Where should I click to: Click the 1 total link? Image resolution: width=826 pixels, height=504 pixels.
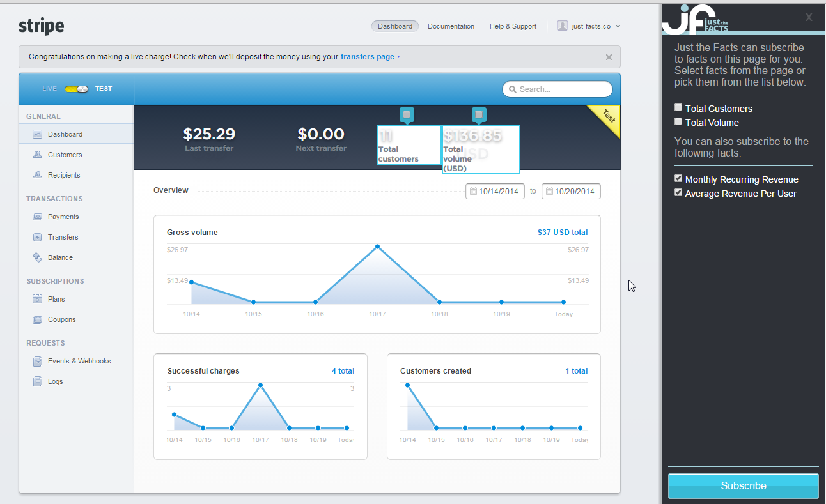pos(577,371)
